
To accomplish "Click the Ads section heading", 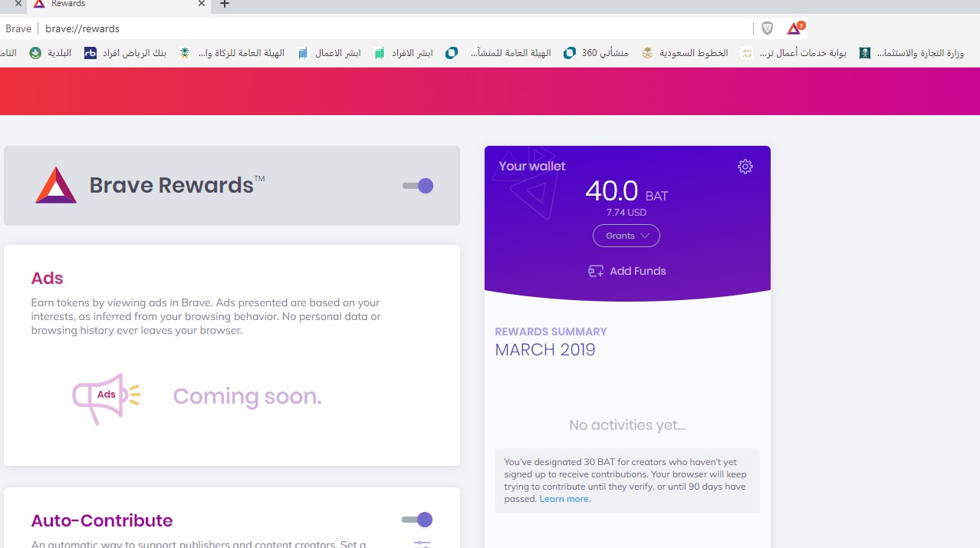I will point(47,278).
